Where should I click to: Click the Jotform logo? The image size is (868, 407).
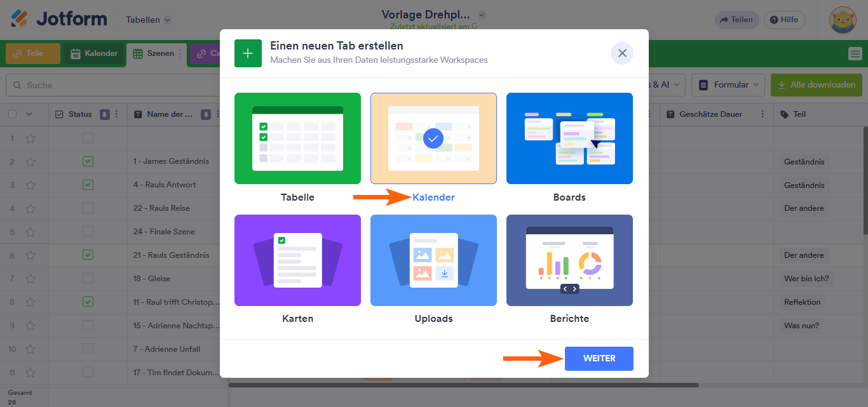(x=59, y=19)
